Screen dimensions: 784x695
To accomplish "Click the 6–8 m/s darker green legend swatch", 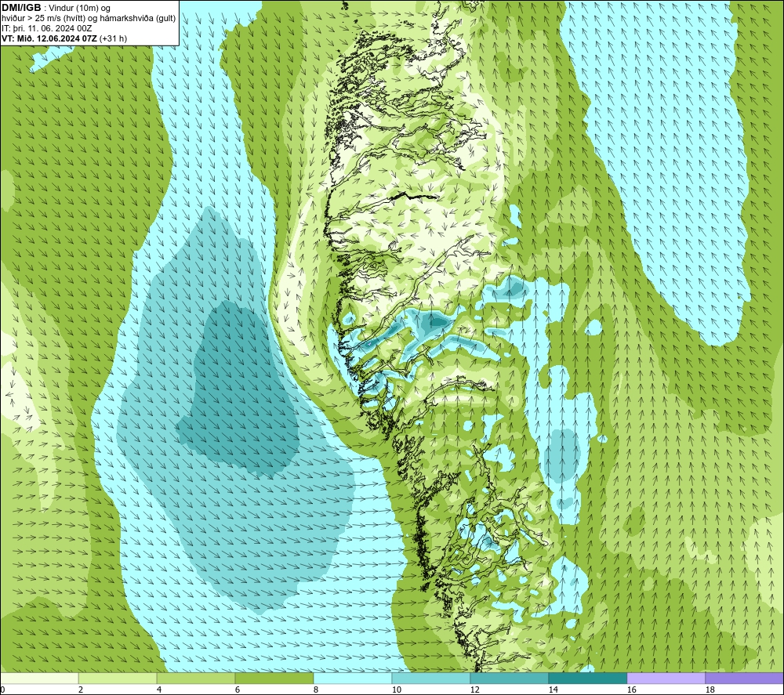I will click(274, 678).
